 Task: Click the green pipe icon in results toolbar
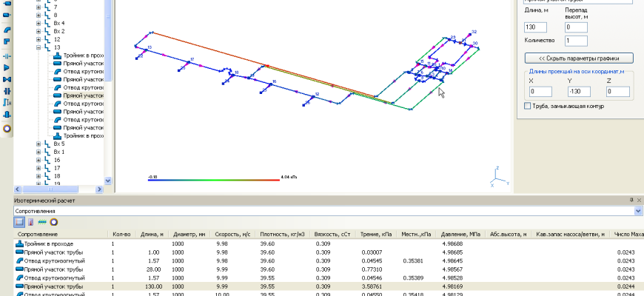42,221
